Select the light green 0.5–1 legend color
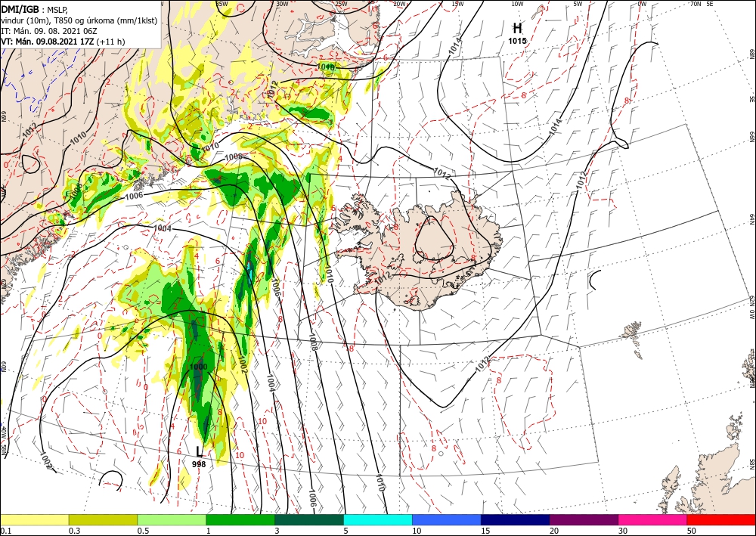Viewport: 756px width, 536px height. (x=172, y=519)
